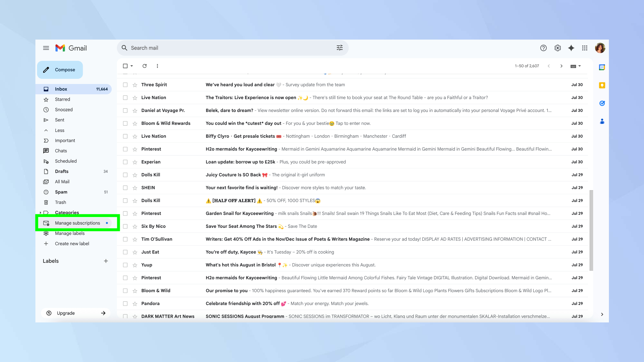Open the Google apps grid
Image resolution: width=644 pixels, height=362 pixels.
click(x=585, y=48)
